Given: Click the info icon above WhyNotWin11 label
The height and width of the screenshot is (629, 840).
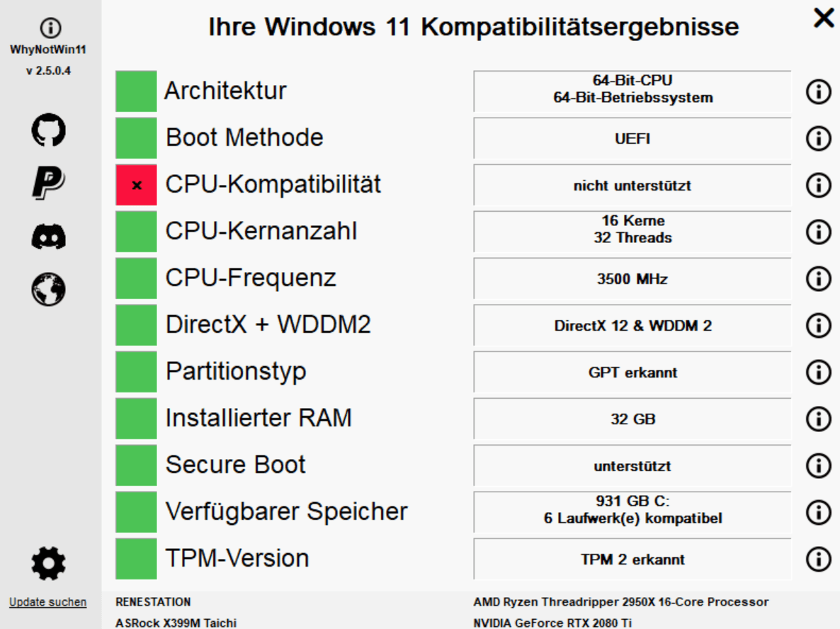Looking at the screenshot, I should pos(50,28).
